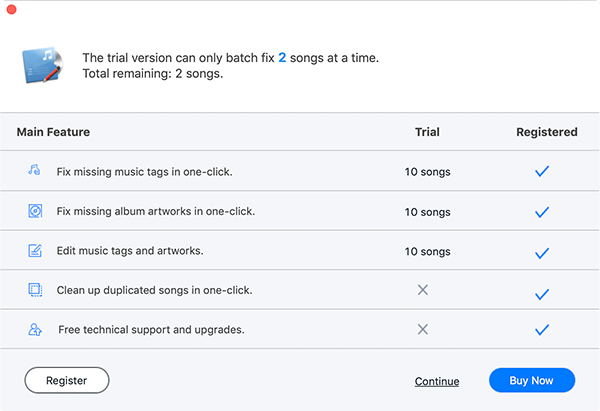600x411 pixels.
Task: Click the X mark in the technical support row
Action: point(423,329)
